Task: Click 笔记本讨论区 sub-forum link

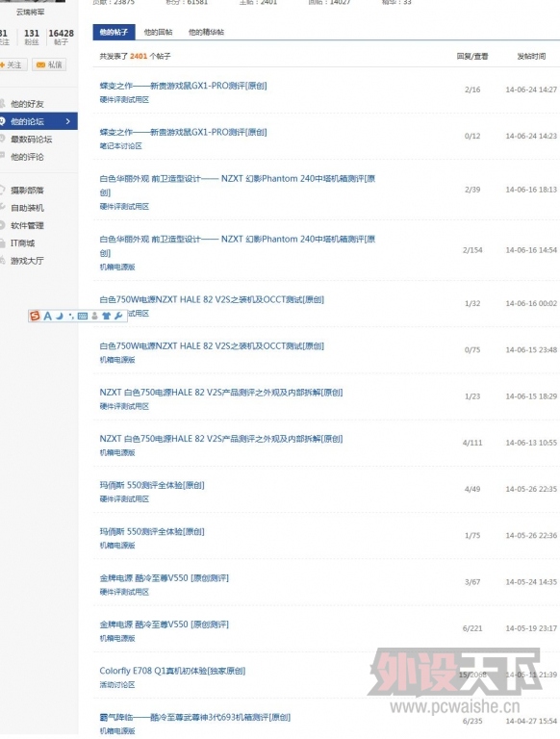Action: 120,146
